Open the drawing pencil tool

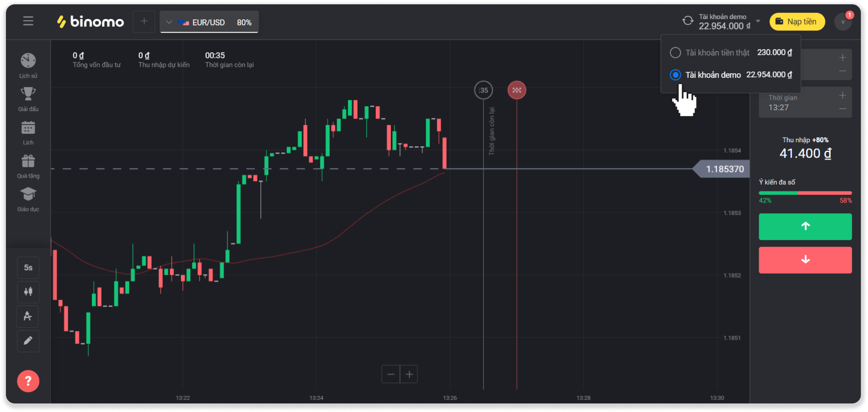[x=28, y=341]
